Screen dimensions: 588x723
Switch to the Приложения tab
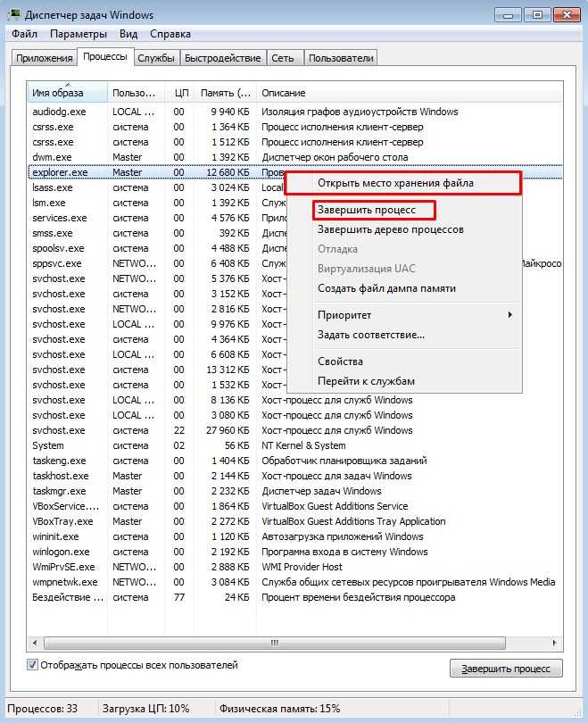(x=45, y=58)
